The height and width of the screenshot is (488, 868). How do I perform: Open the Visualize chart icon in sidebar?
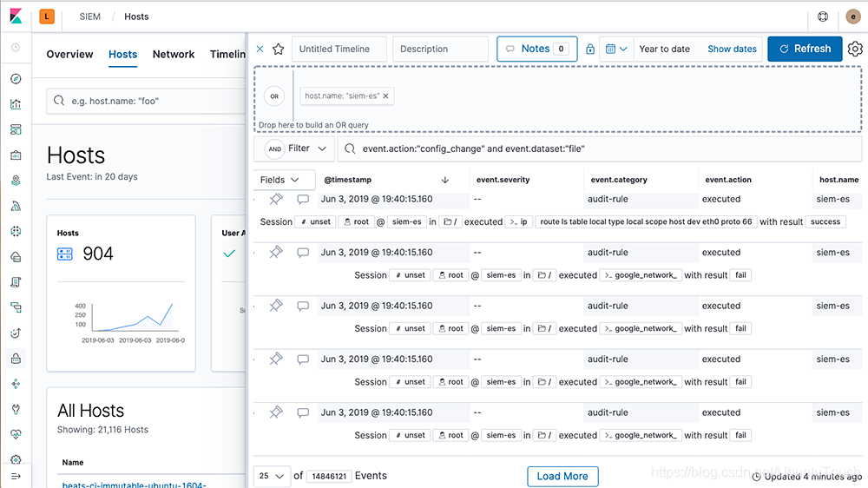(x=16, y=104)
